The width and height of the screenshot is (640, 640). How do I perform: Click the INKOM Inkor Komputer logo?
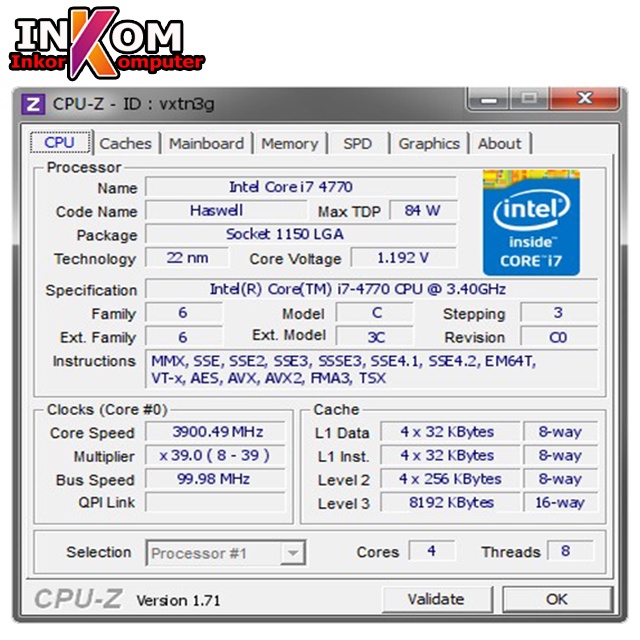pos(107,44)
